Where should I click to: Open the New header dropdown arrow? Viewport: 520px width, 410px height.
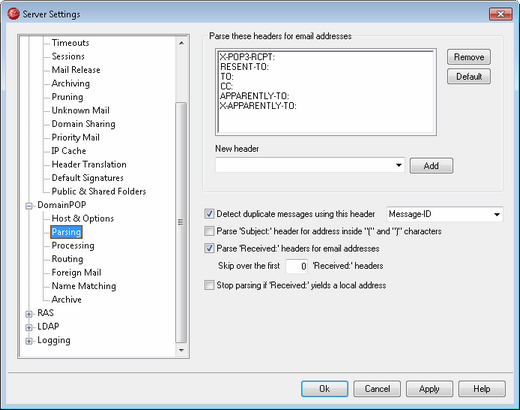(x=398, y=165)
